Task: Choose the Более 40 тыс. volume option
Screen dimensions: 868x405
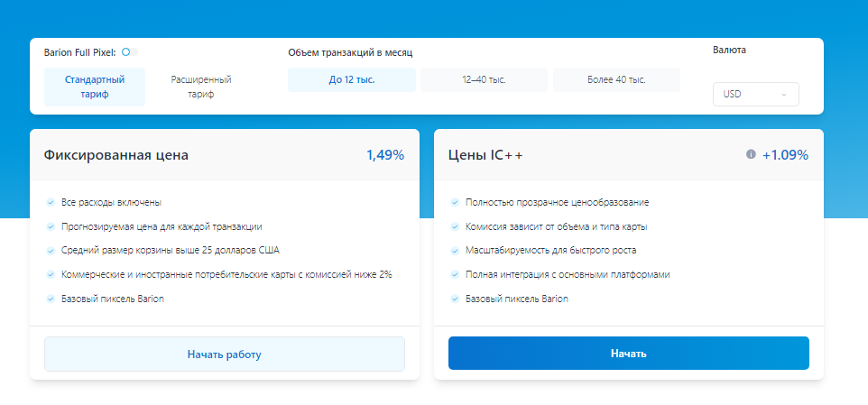Action: pyautogui.click(x=616, y=79)
